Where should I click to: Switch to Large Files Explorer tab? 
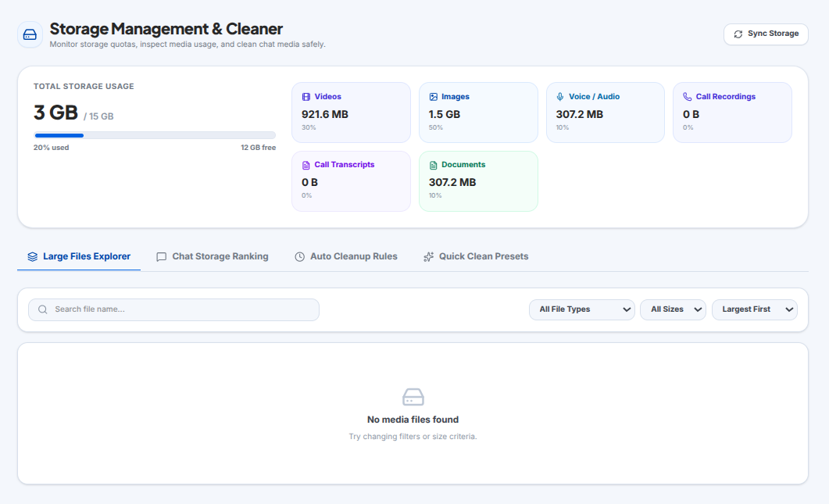(x=79, y=256)
